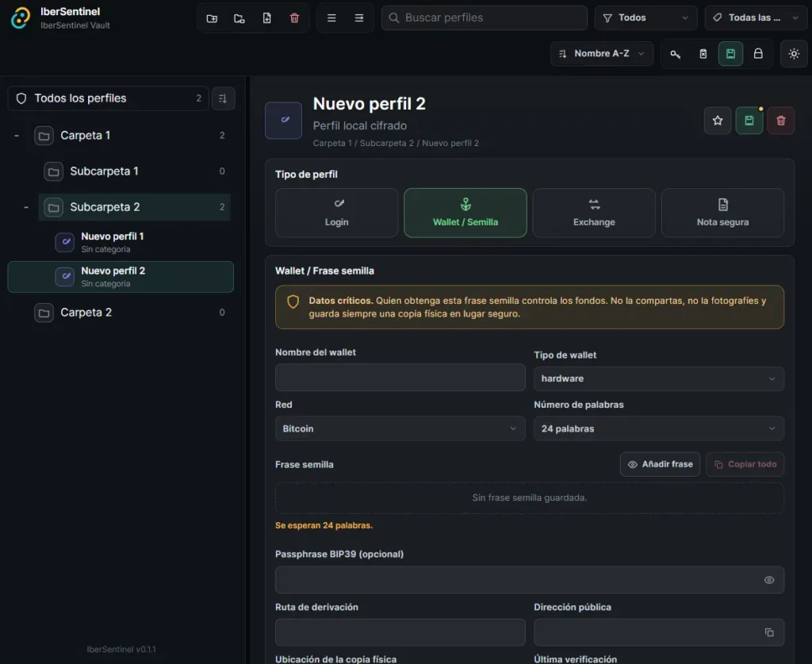Click Ruta de derivación input field
Image resolution: width=812 pixels, height=664 pixels.
tap(400, 632)
